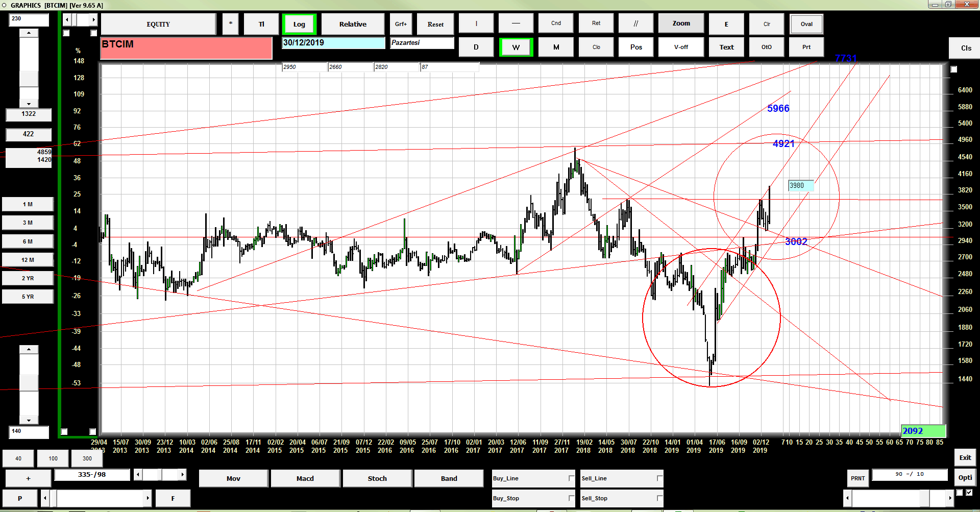Select the Oval drawing tool
This screenshot has width=980, height=512.
[806, 24]
